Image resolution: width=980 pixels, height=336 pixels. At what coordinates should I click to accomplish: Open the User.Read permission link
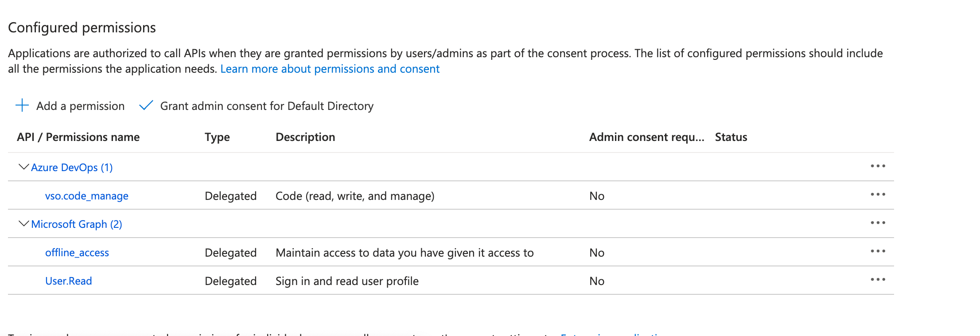tap(69, 281)
